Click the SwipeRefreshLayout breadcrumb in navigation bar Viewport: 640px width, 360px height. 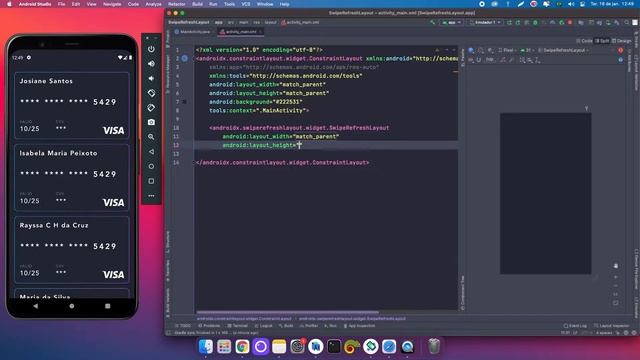pyautogui.click(x=189, y=22)
